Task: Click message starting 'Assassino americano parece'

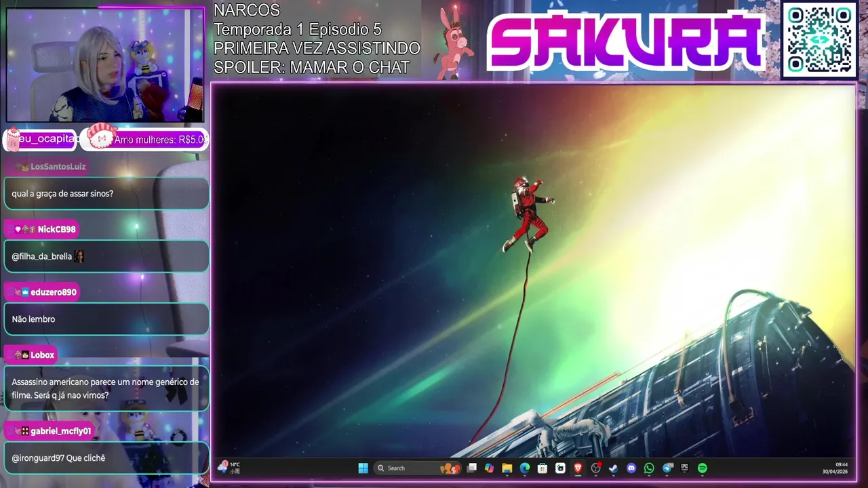Action: (105, 388)
